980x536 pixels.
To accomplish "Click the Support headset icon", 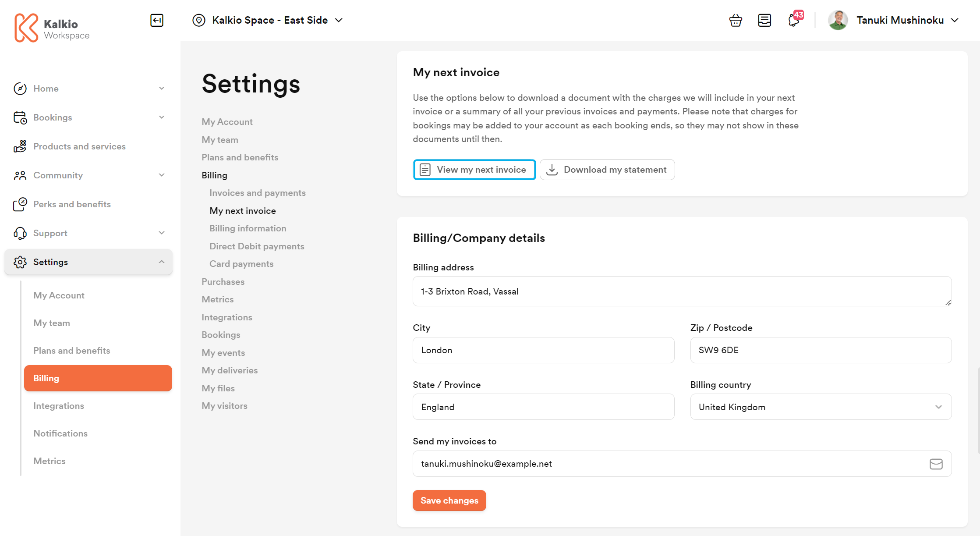I will (x=20, y=233).
